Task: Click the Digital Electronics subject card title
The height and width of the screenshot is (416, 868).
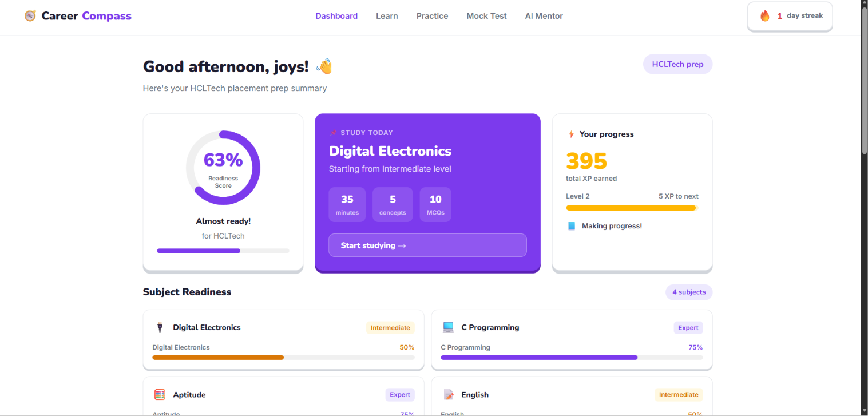Action: coord(207,327)
